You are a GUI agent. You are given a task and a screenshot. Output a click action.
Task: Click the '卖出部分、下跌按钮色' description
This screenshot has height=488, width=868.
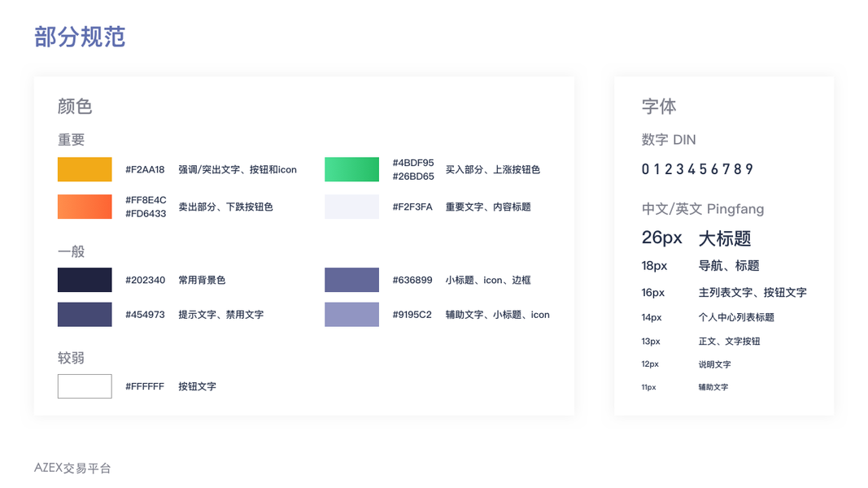pos(225,207)
